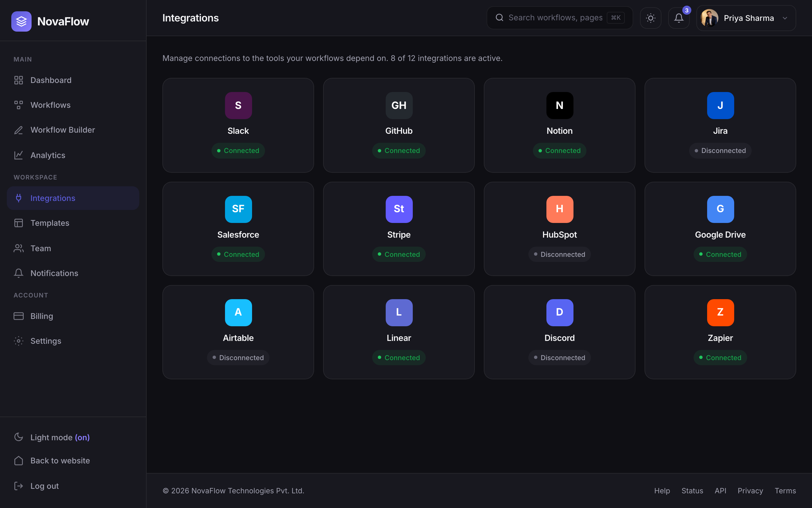This screenshot has width=812, height=508.
Task: Click the Airtable A app icon
Action: click(x=238, y=312)
